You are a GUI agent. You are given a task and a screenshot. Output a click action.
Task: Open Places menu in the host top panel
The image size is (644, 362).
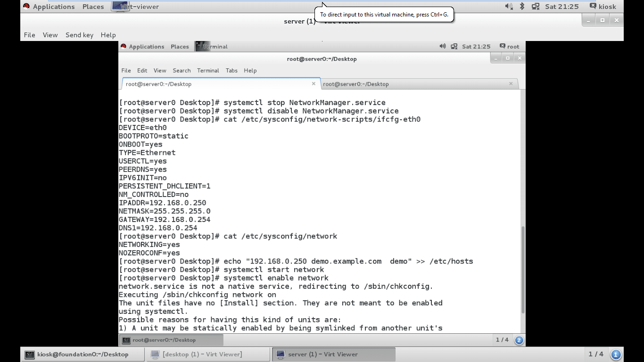tap(93, 7)
